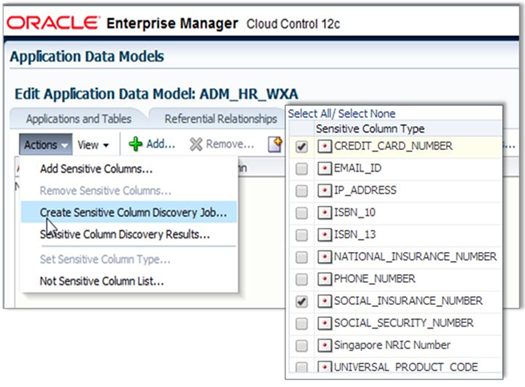The width and height of the screenshot is (525, 387).
Task: Check the SOCIAL_SECURITY_NUMBER checkbox
Action: tap(302, 323)
